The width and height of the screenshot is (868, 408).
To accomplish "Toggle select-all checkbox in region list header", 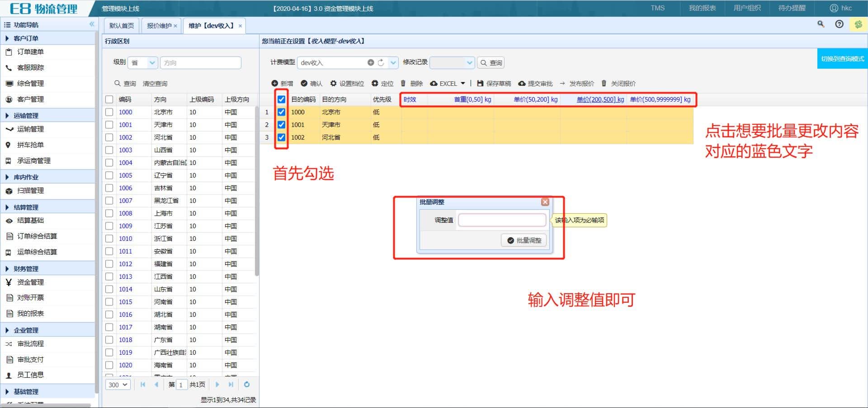I will [109, 99].
